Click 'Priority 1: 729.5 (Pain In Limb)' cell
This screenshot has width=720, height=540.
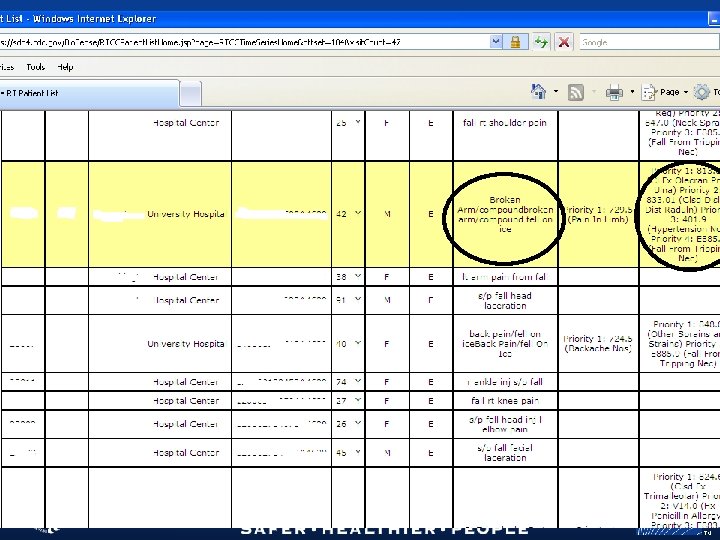[x=598, y=214]
